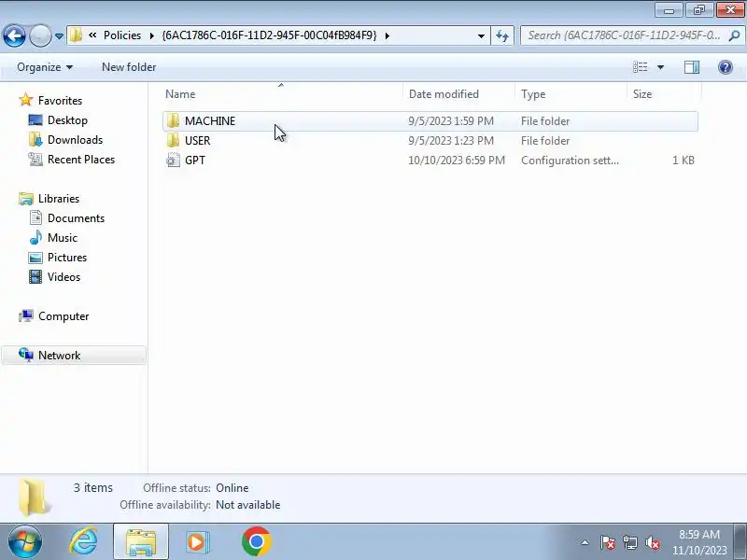
Task: Open Recent Places in navigation pane
Action: [81, 160]
